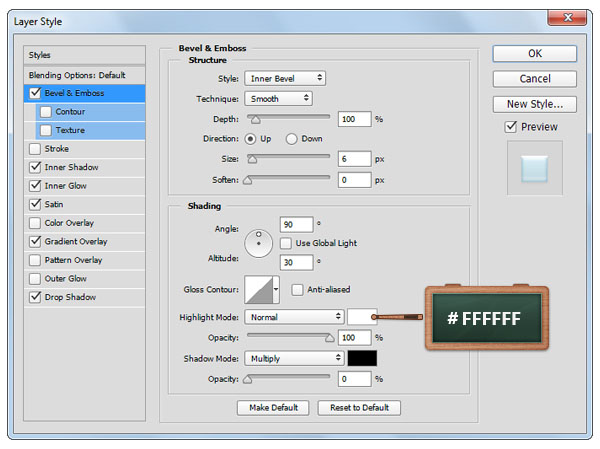Select the Down direction radio button
The width and height of the screenshot is (600, 449).
point(292,138)
